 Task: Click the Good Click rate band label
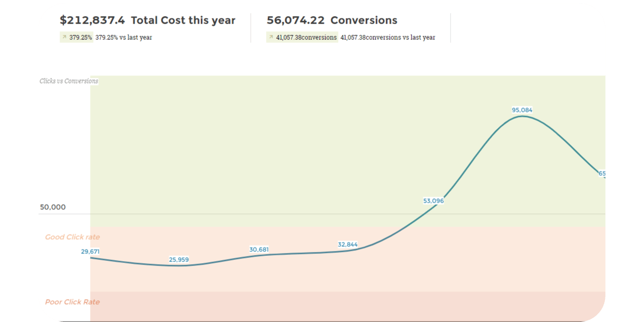pyautogui.click(x=73, y=237)
